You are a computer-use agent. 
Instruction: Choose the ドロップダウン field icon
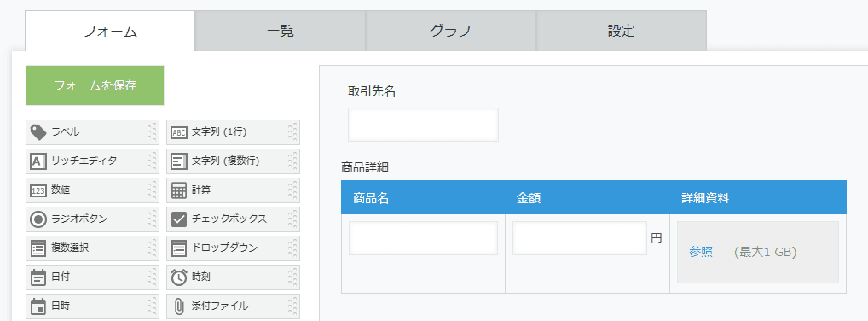(179, 248)
